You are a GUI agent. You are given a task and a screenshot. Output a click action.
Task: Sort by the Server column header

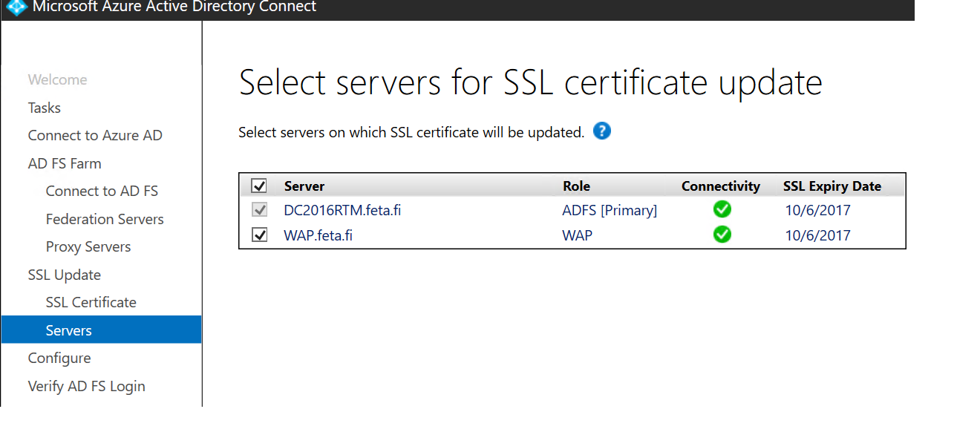pos(304,186)
